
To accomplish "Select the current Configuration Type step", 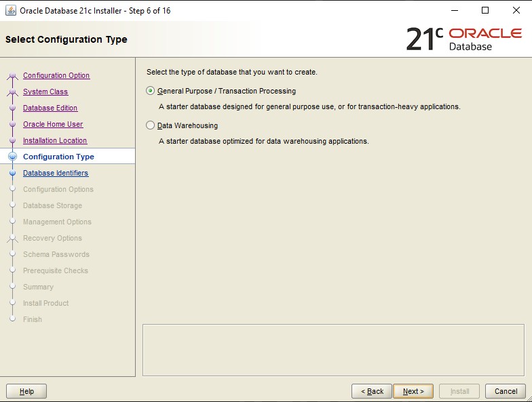I will pyautogui.click(x=58, y=157).
